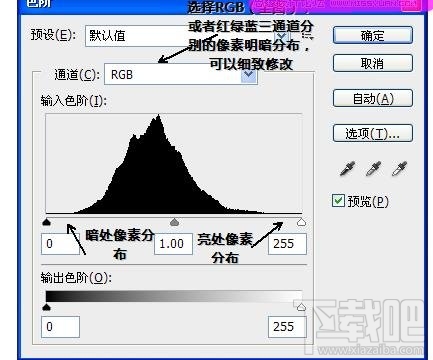Viewport: 433px width, 360px height.
Task: Click output highlight field showing 255
Action: pos(287,327)
